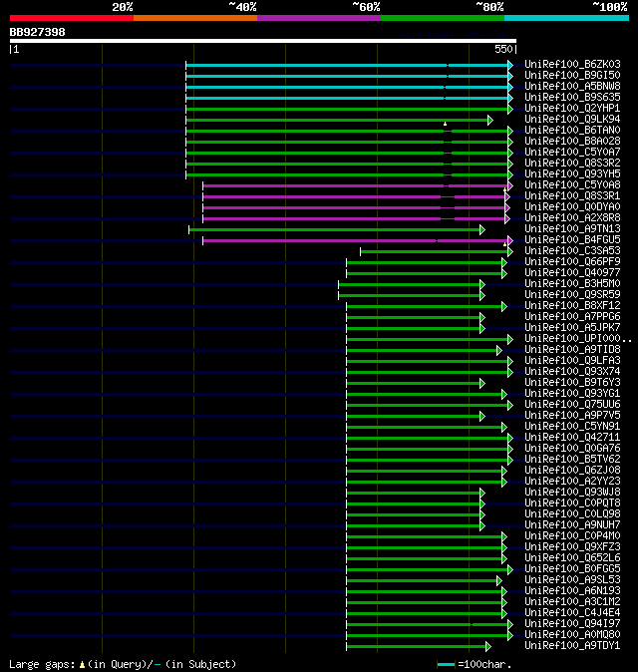Viewport: 638px width, 672px height.
Task: Click the BB927398 query name
Action: 37,32
